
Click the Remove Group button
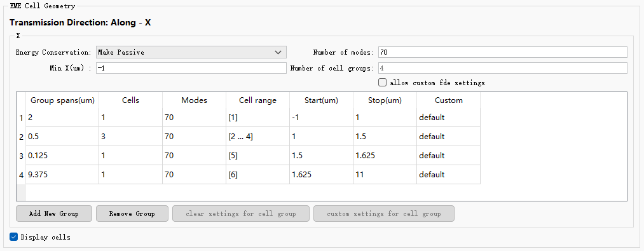[x=132, y=214]
